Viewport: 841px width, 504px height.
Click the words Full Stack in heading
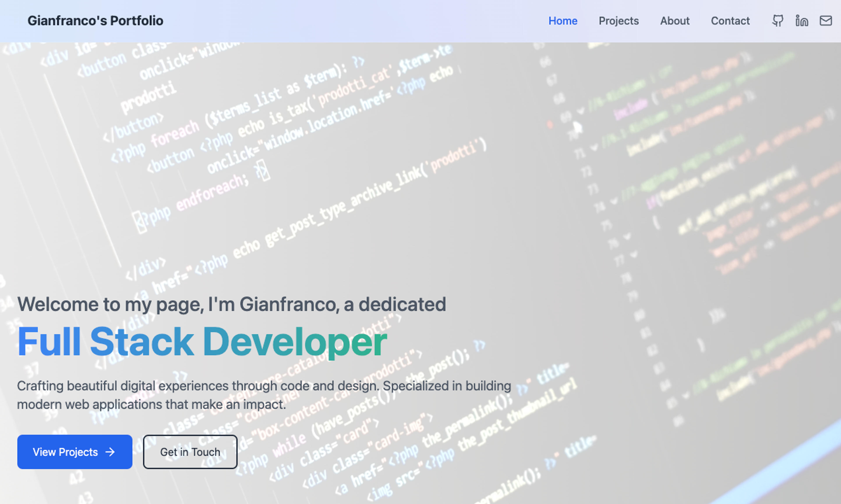pos(106,341)
